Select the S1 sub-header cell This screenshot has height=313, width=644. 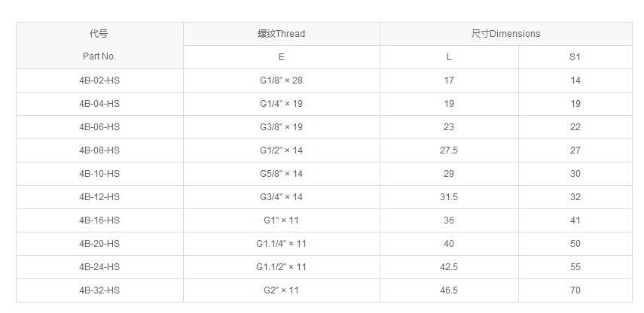(575, 57)
